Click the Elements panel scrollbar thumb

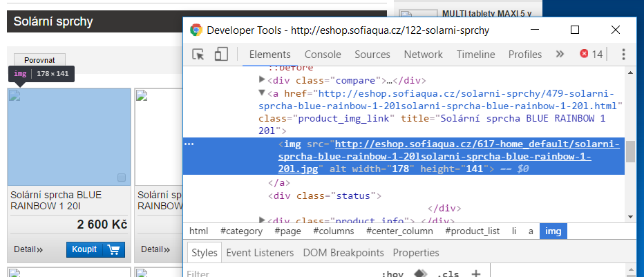(630, 151)
